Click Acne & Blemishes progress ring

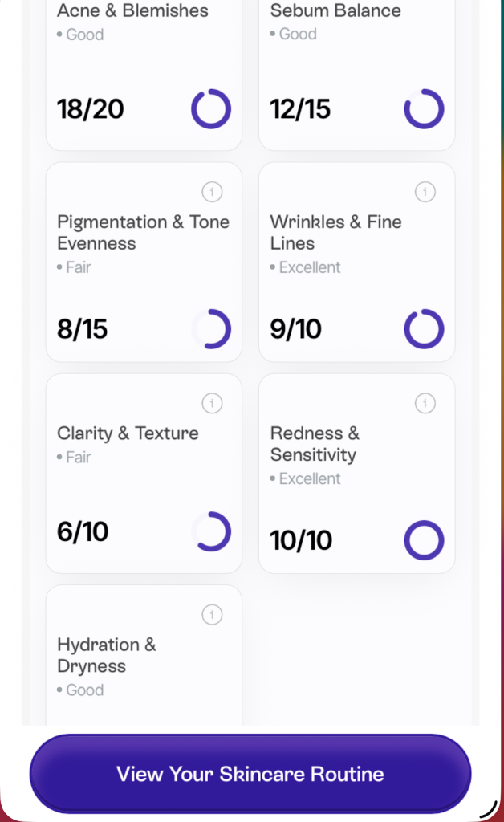(211, 109)
